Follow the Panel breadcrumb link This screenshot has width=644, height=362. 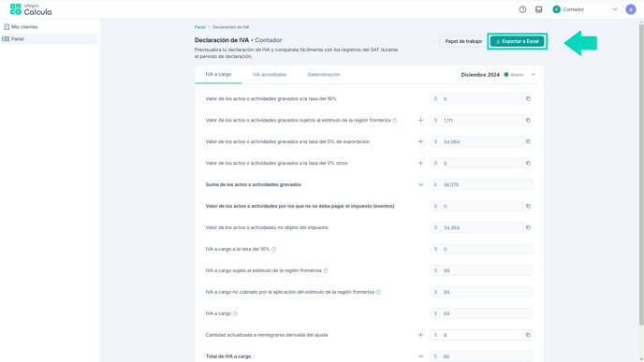(200, 27)
